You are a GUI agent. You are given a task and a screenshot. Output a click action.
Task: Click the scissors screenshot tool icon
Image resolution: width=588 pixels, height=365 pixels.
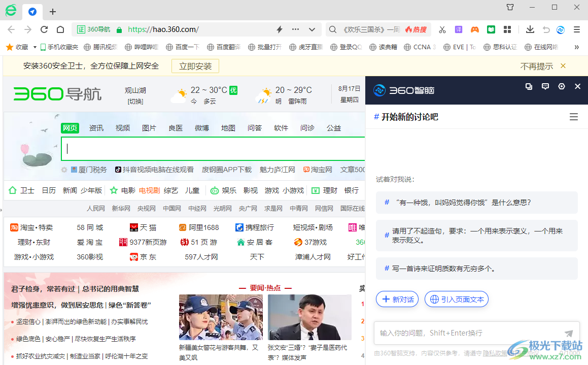442,29
